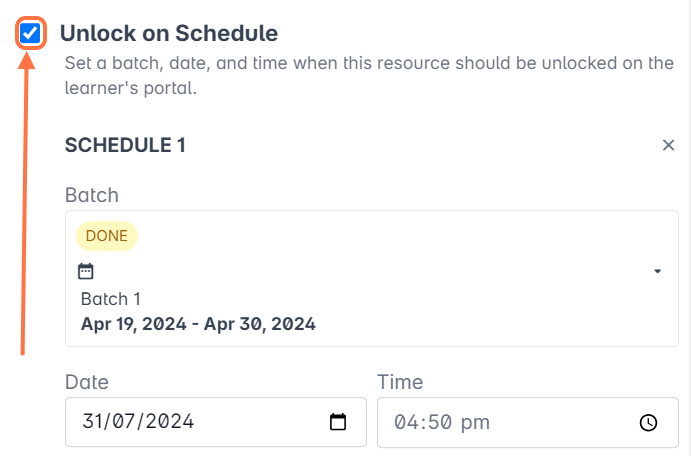Click the SCHEDULE 1 heading
The height and width of the screenshot is (456, 691).
click(125, 145)
